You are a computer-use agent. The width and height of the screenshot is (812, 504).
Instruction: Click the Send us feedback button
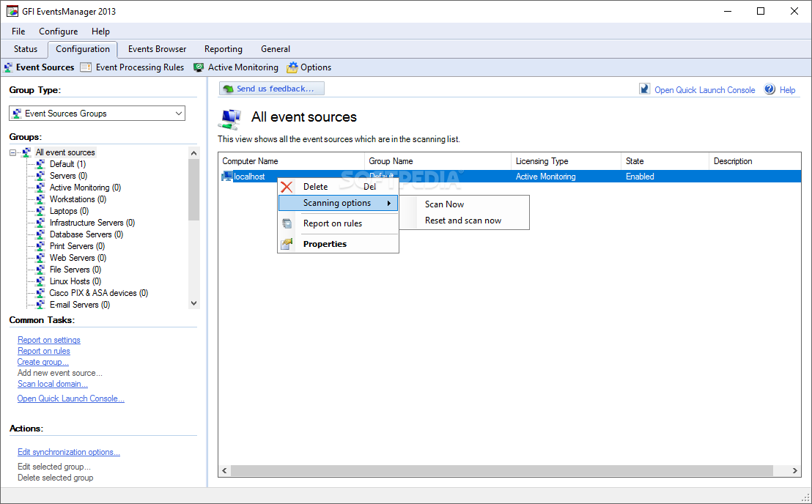pos(272,89)
